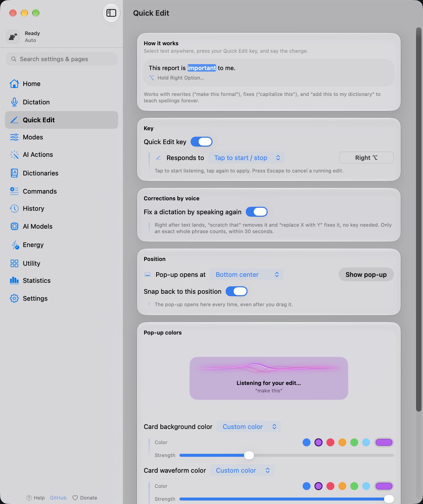Click the Right Option key shortcut button

366,158
